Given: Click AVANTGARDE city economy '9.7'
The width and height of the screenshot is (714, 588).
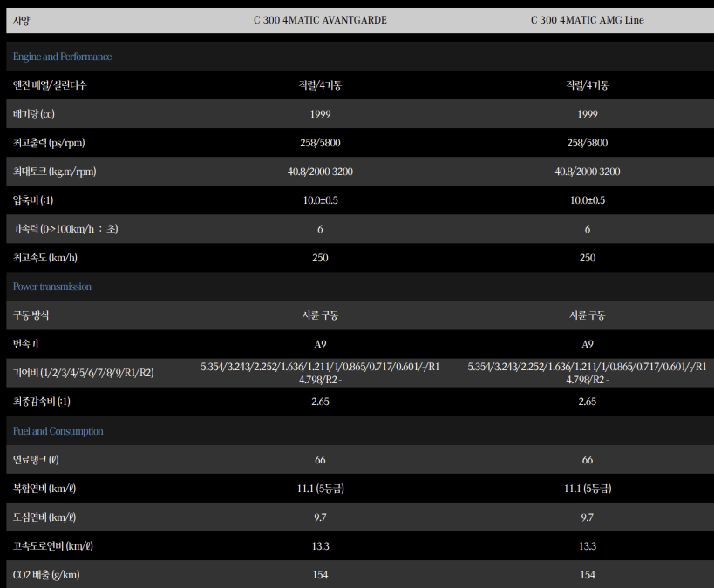Looking at the screenshot, I should (x=320, y=517).
